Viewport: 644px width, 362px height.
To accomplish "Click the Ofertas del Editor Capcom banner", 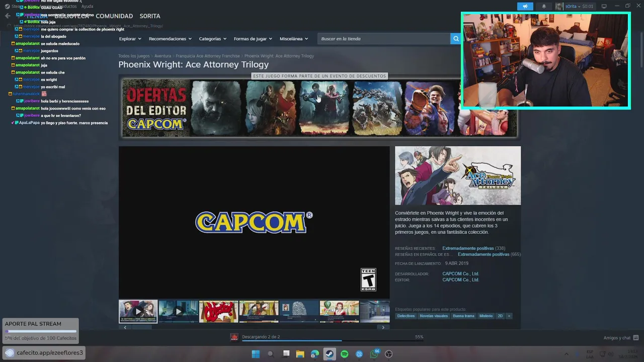I will [319, 108].
